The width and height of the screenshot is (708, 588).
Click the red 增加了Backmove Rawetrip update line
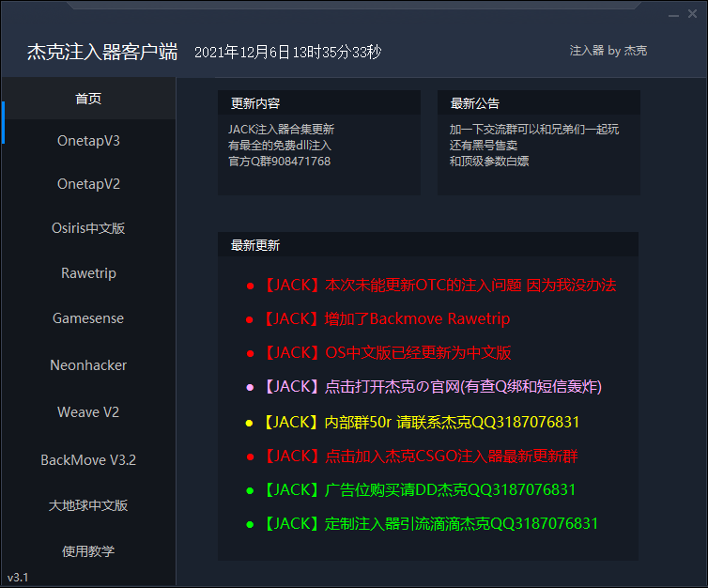click(386, 318)
